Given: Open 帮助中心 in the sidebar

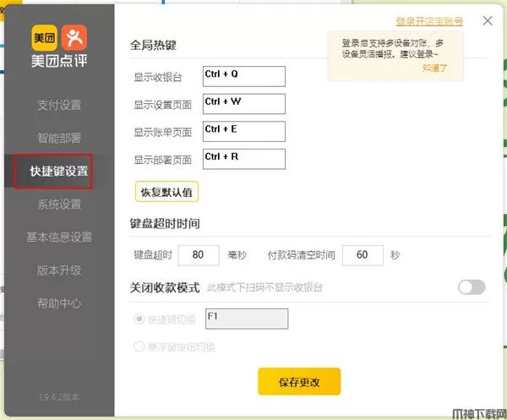Looking at the screenshot, I should pos(59,303).
